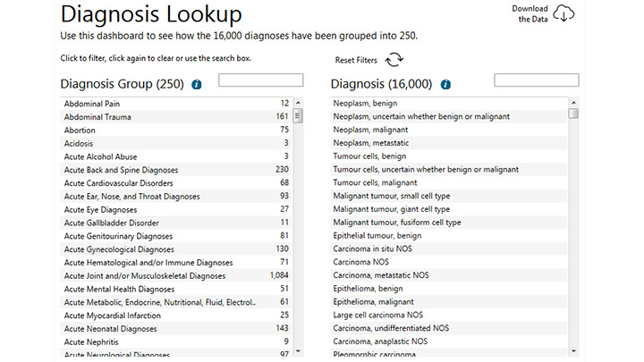The height and width of the screenshot is (362, 644).
Task: Select Malignant tumour, small cell type
Action: 449,196
